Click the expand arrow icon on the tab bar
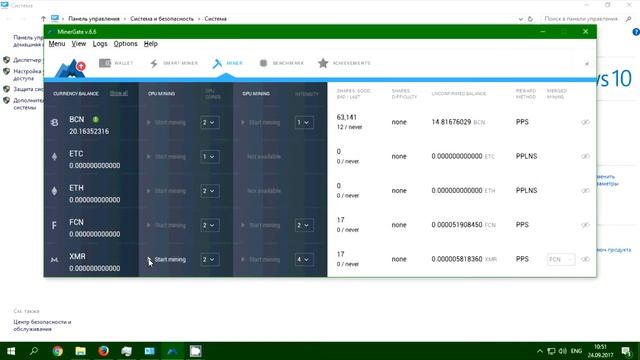 587,64
